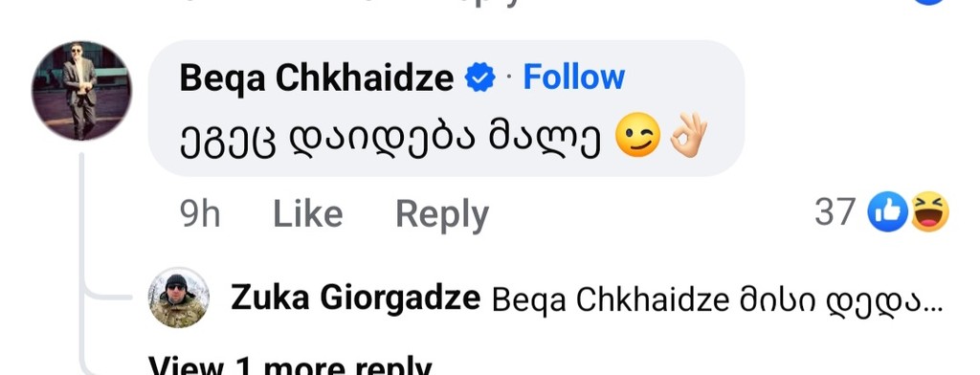Click the winking face emoji
The height and width of the screenshot is (375, 980).
[x=637, y=138]
